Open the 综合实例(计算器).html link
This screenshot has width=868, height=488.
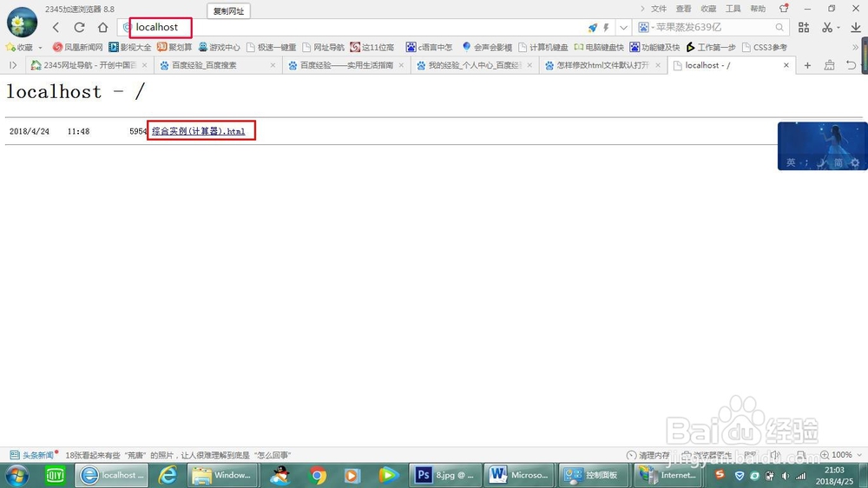coord(199,131)
